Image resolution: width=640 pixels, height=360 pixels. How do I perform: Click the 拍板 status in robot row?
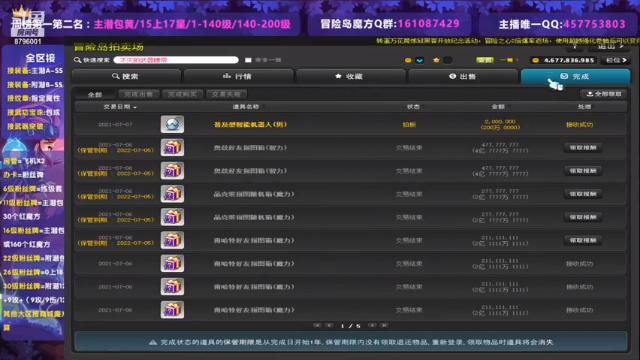tap(409, 124)
